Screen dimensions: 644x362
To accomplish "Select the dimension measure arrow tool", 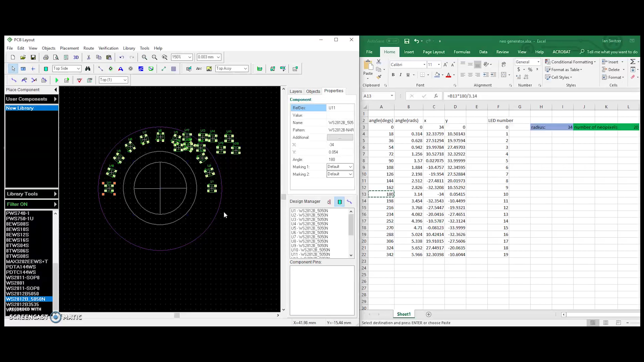I will pos(164,69).
